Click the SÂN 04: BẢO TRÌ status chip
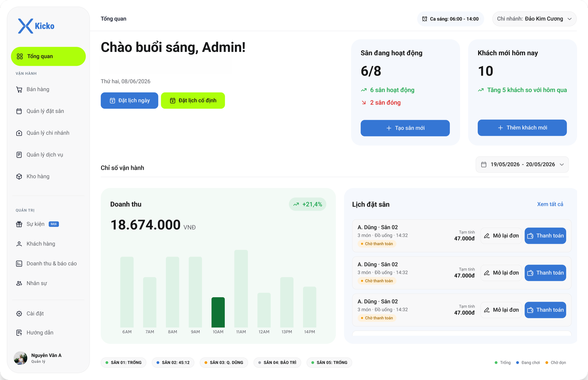Viewport: 588px width, 380px height. click(x=277, y=363)
